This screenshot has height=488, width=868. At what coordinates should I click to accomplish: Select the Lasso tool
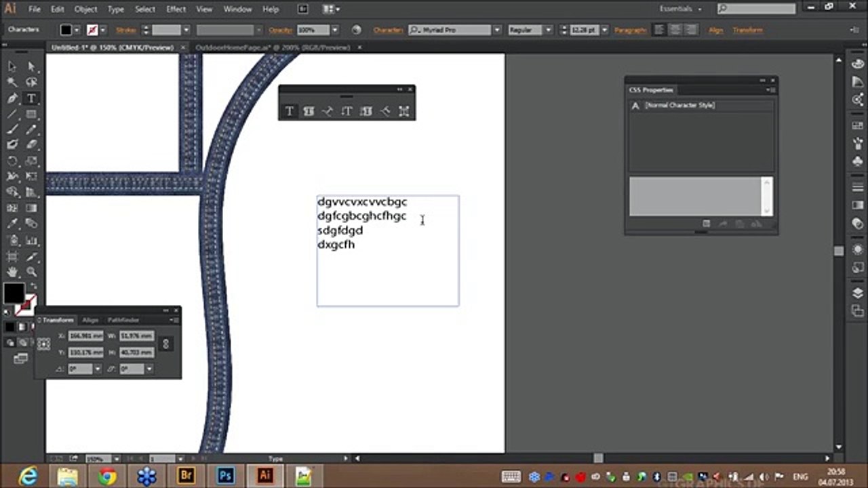pyautogui.click(x=31, y=82)
